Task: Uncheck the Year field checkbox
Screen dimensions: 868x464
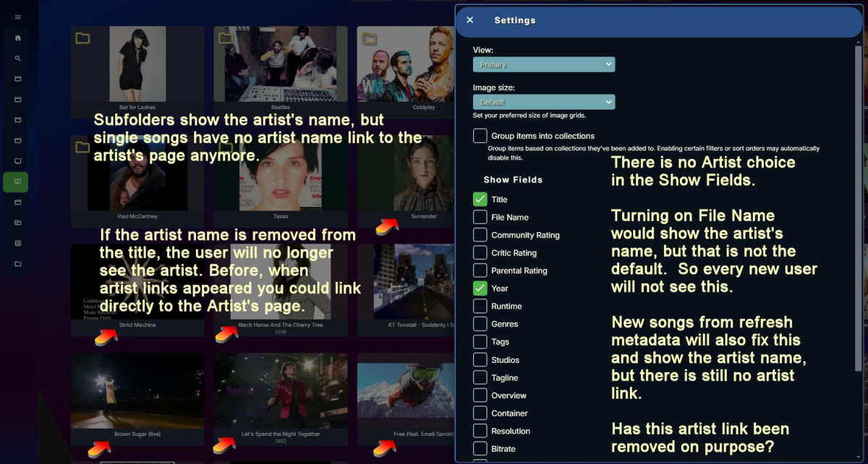Action: pos(480,288)
